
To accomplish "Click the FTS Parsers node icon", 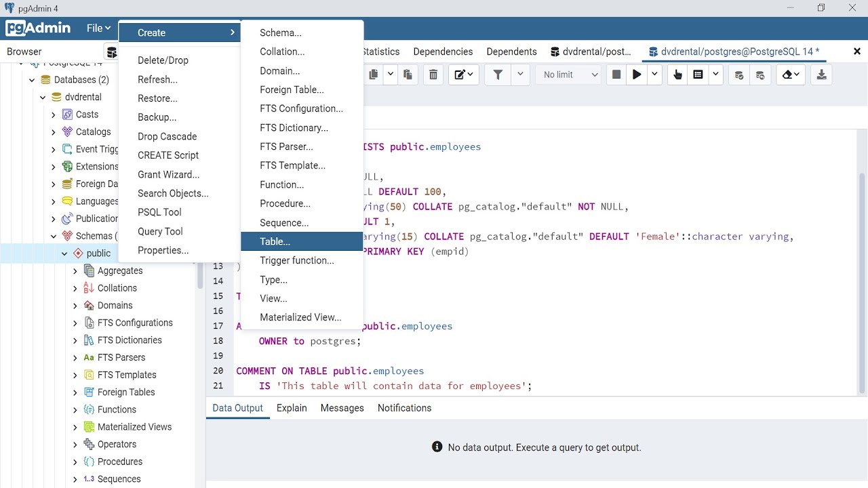I will coord(89,357).
